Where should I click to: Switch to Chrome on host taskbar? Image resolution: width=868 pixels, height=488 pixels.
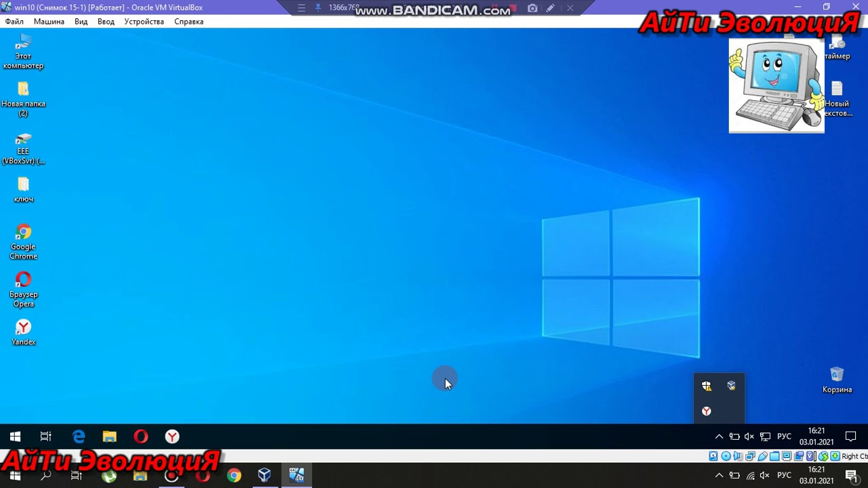click(234, 476)
